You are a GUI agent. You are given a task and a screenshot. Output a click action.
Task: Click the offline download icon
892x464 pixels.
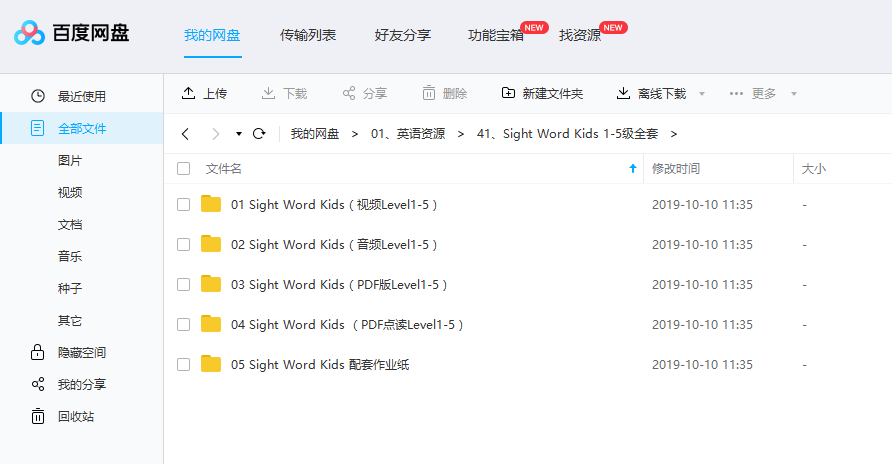point(623,93)
